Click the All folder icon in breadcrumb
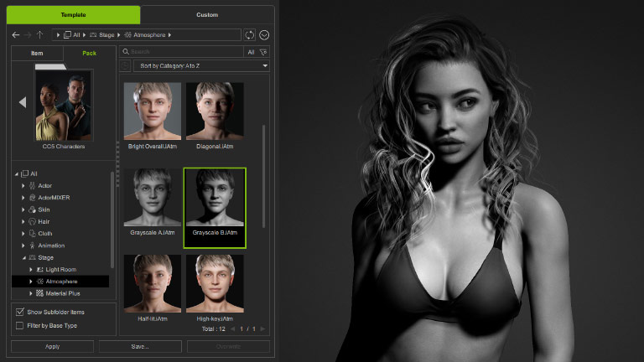 [67, 35]
